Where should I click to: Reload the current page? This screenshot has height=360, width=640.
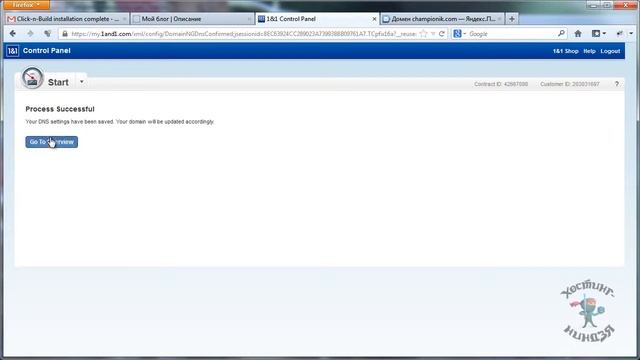click(x=442, y=34)
